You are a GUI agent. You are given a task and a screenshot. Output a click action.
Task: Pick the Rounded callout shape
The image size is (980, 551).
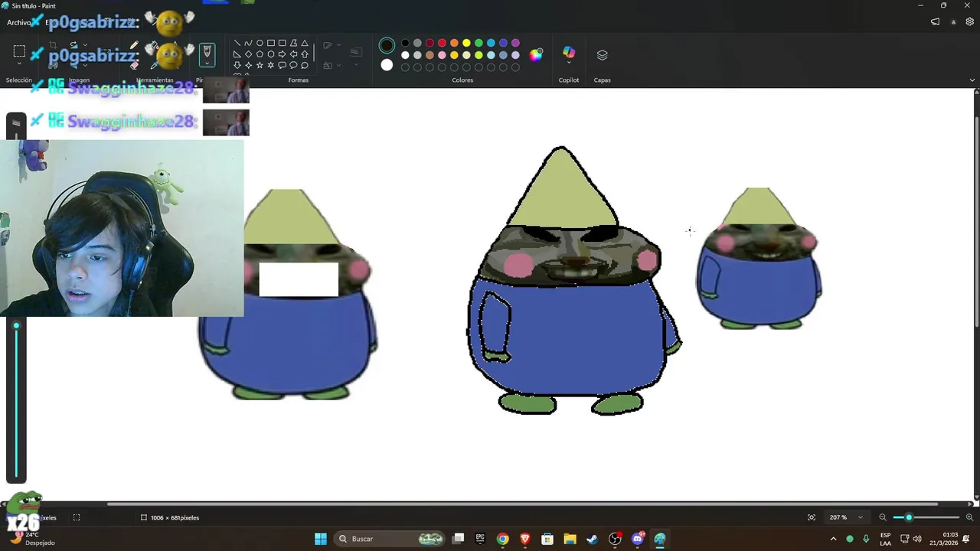(283, 66)
